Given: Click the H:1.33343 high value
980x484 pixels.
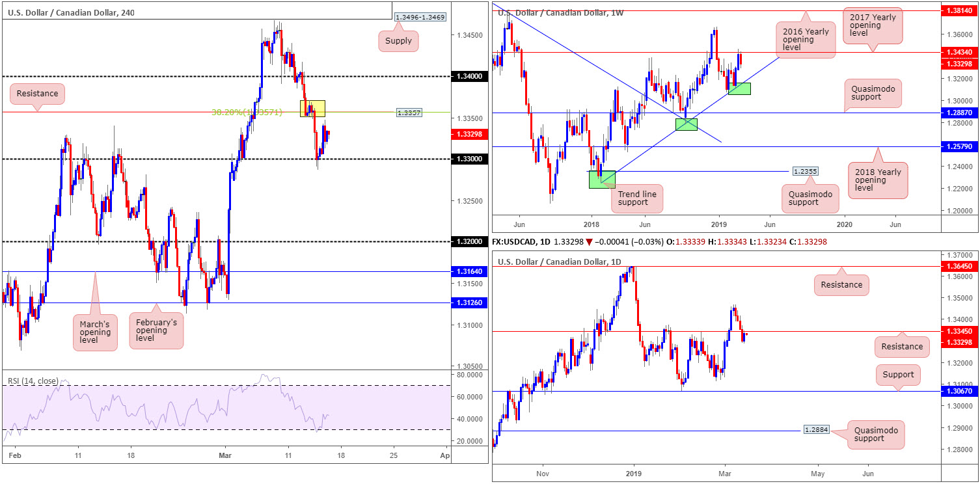Looking at the screenshot, I should [x=727, y=242].
